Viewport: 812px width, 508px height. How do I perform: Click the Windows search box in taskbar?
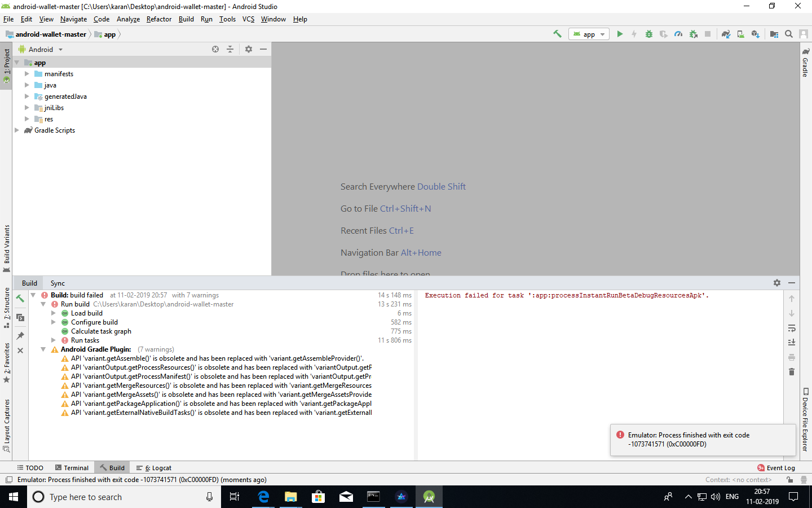[x=123, y=497]
